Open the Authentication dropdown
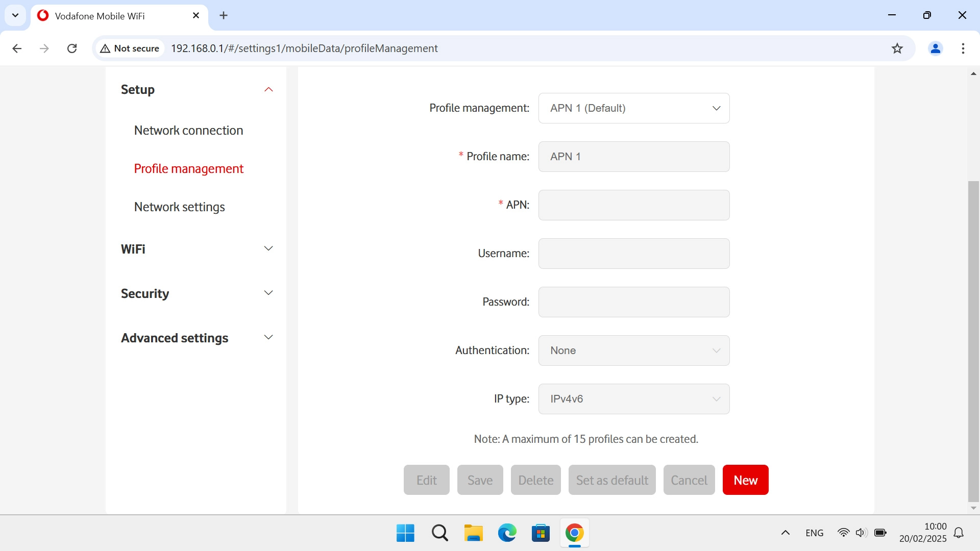Image resolution: width=980 pixels, height=551 pixels. pos(633,350)
